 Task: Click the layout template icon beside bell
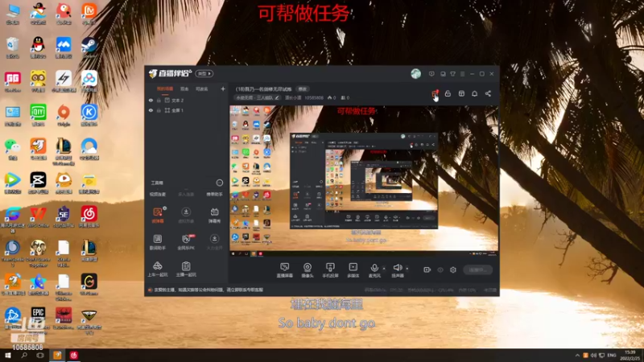pos(461,93)
